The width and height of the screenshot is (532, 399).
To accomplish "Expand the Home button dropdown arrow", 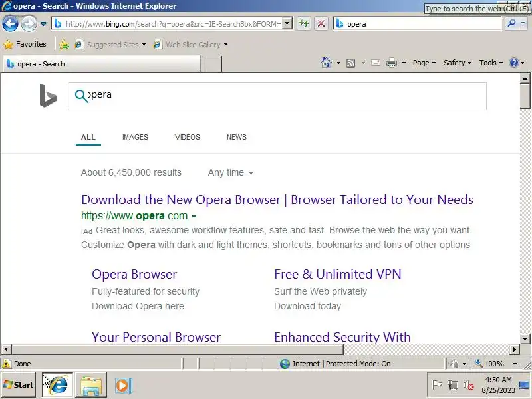I will point(338,63).
